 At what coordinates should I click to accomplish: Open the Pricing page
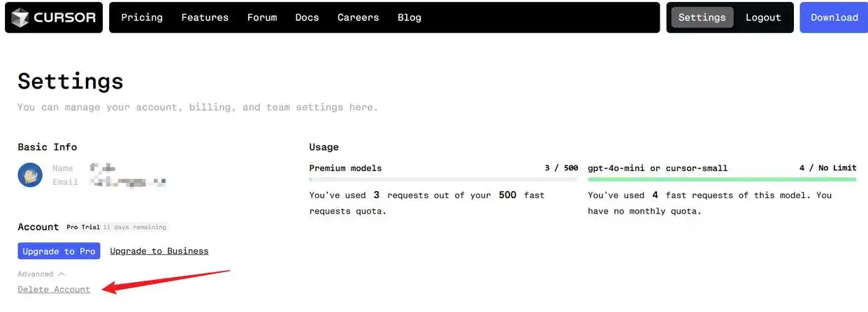point(142,17)
